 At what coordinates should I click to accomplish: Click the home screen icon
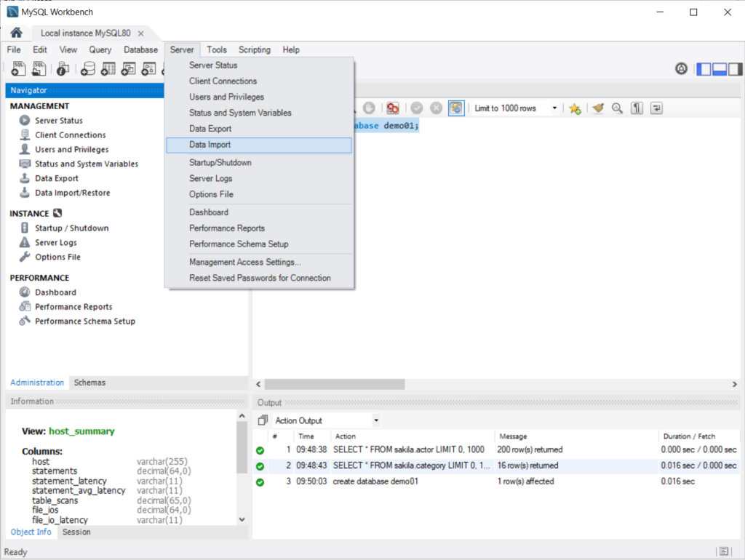(16, 32)
